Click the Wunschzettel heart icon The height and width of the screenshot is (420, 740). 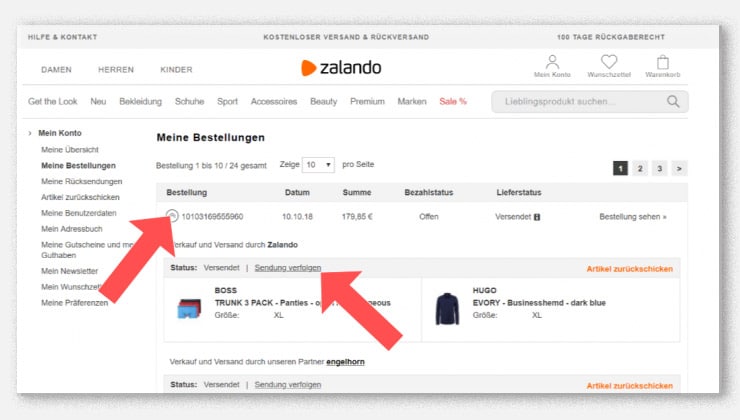tap(608, 62)
